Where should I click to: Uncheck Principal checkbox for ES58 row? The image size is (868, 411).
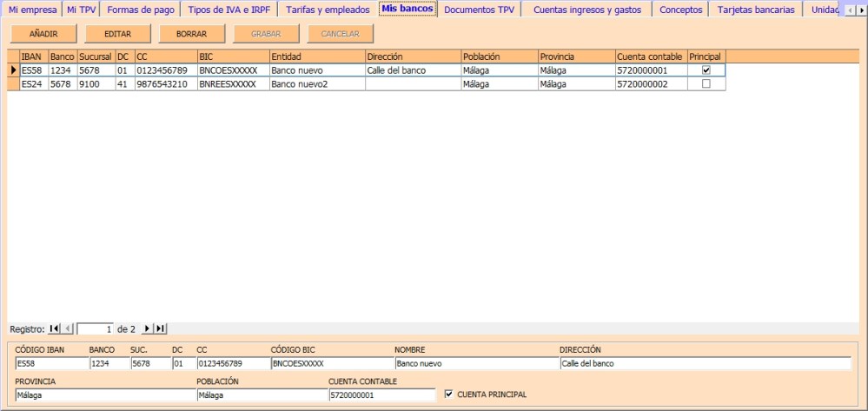click(x=706, y=70)
